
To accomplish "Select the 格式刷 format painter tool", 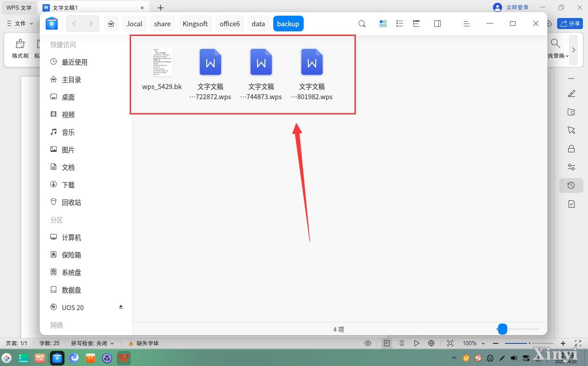I will tap(20, 49).
